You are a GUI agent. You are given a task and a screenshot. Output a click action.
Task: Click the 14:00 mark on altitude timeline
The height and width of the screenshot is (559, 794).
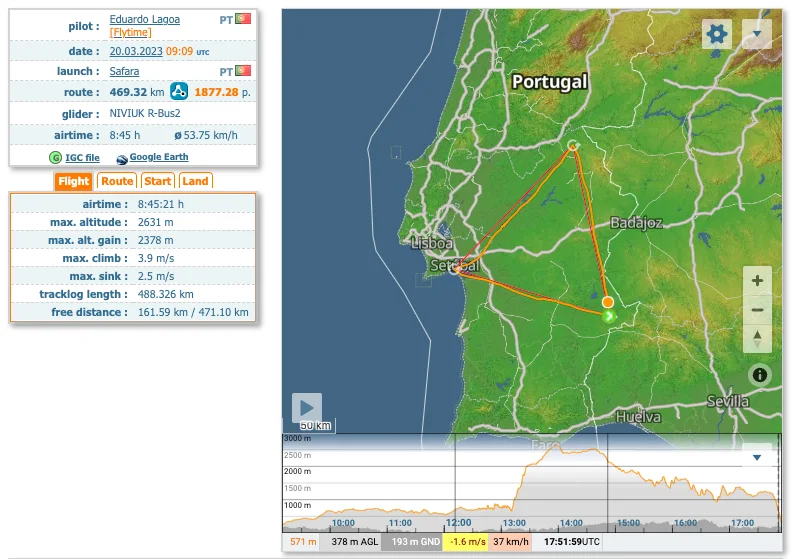571,523
